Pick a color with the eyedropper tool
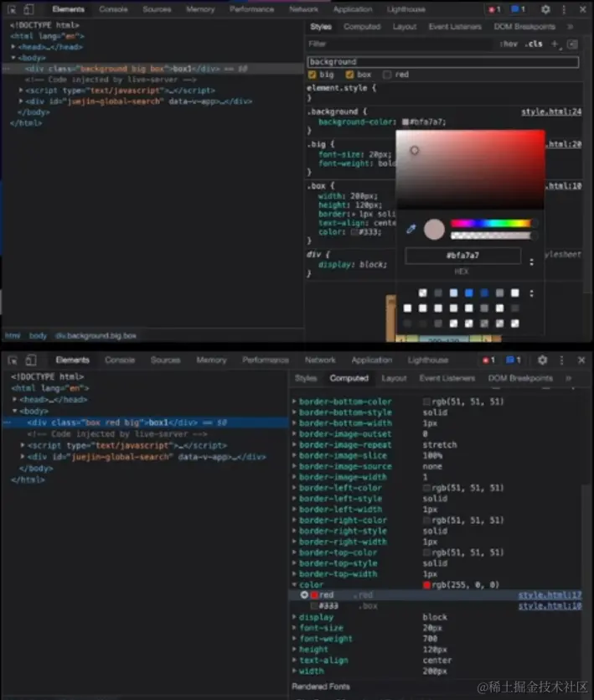The width and height of the screenshot is (594, 700). pos(411,229)
